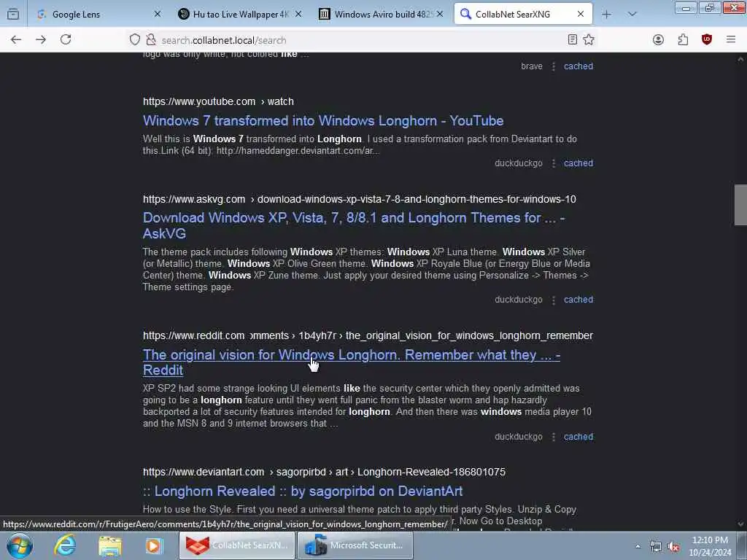Image resolution: width=747 pixels, height=560 pixels.
Task: Open the tracking protection shield icon
Action: [135, 40]
